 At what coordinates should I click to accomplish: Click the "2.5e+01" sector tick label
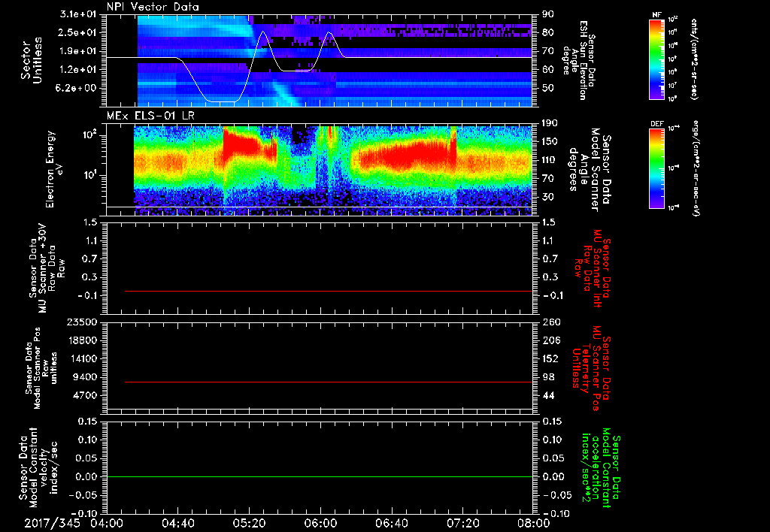coord(78,32)
